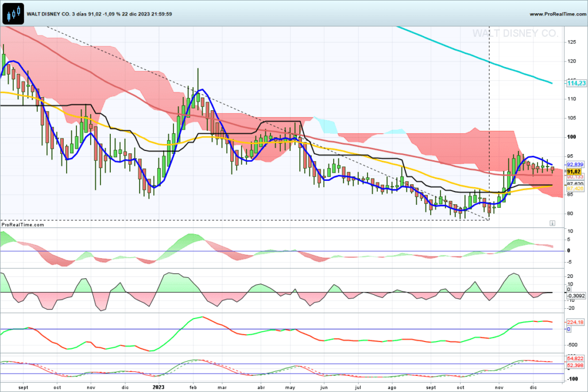Click the feb label on the time axis

(x=193, y=387)
